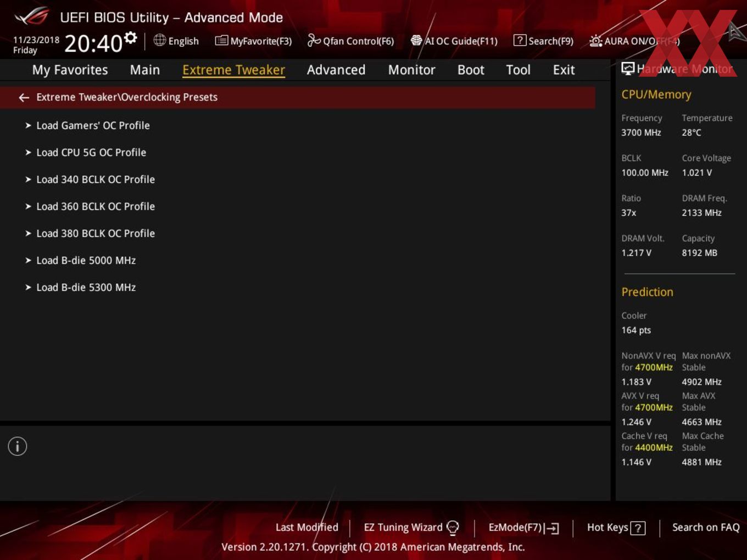747x560 pixels.
Task: Click the info icon in the help area
Action: pyautogui.click(x=18, y=446)
